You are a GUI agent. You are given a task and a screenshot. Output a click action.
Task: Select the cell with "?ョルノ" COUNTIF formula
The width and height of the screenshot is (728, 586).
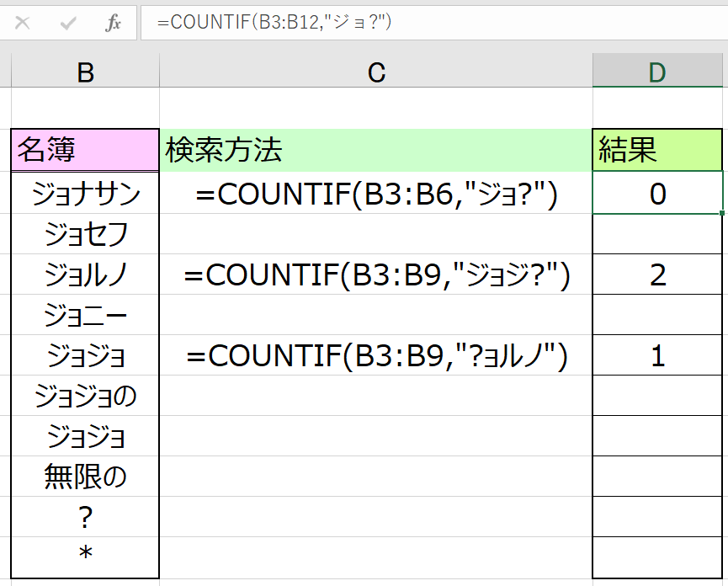click(376, 355)
